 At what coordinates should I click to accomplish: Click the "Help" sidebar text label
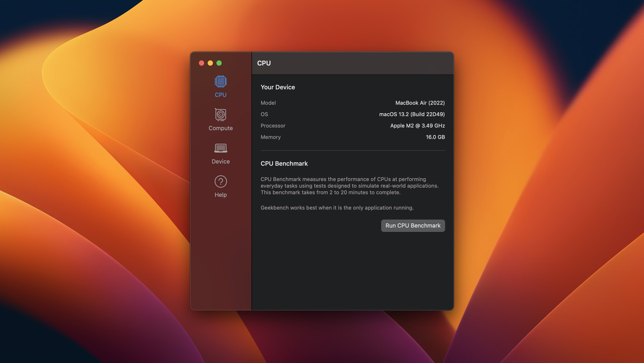point(221,195)
